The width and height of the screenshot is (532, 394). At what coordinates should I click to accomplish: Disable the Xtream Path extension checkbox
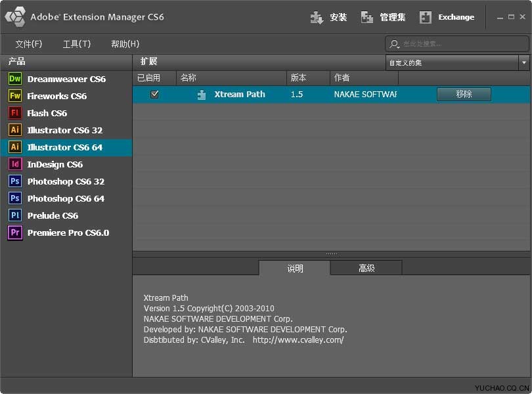pos(154,94)
